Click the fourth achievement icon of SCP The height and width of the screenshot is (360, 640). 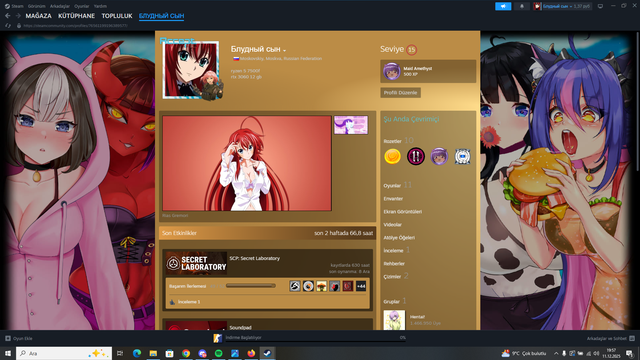(x=334, y=286)
